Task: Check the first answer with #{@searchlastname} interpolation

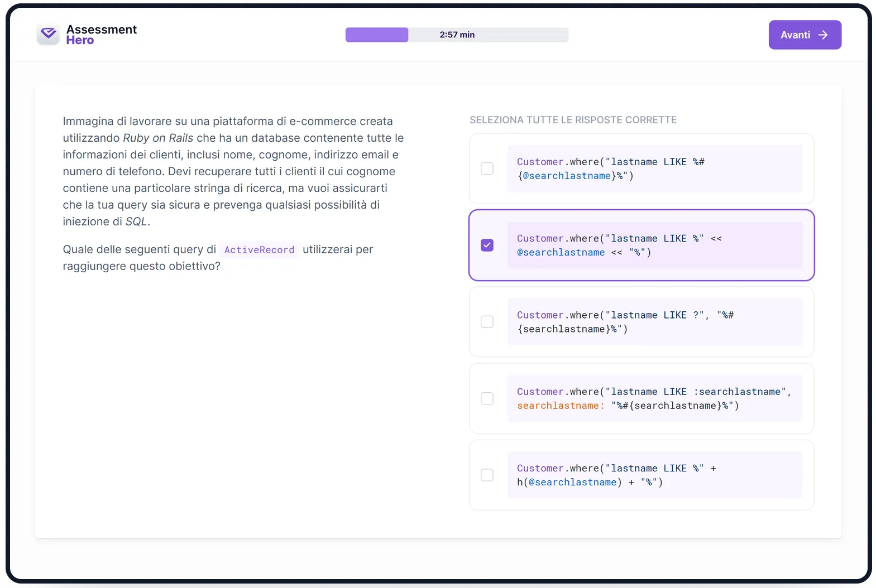Action: tap(487, 168)
